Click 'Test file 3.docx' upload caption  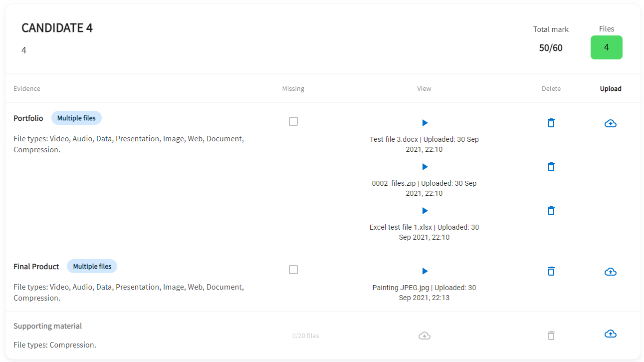425,144
